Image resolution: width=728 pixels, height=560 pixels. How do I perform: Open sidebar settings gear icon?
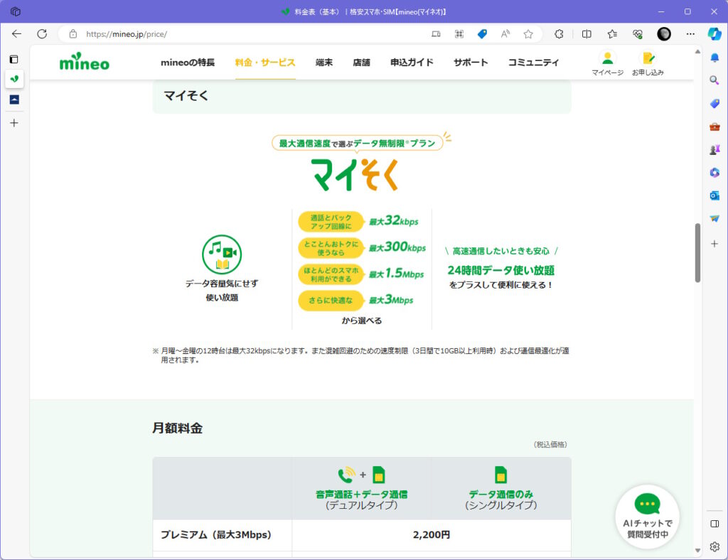click(x=714, y=546)
